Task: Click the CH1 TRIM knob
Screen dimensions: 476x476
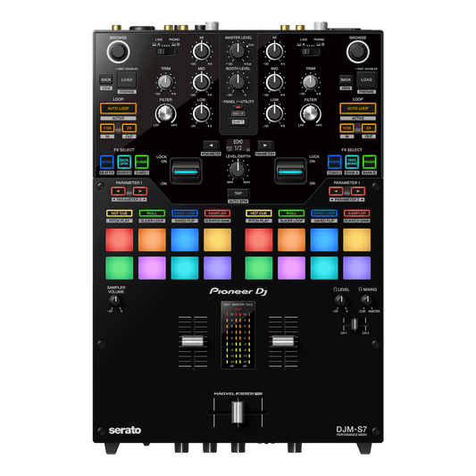Action: 165,82
